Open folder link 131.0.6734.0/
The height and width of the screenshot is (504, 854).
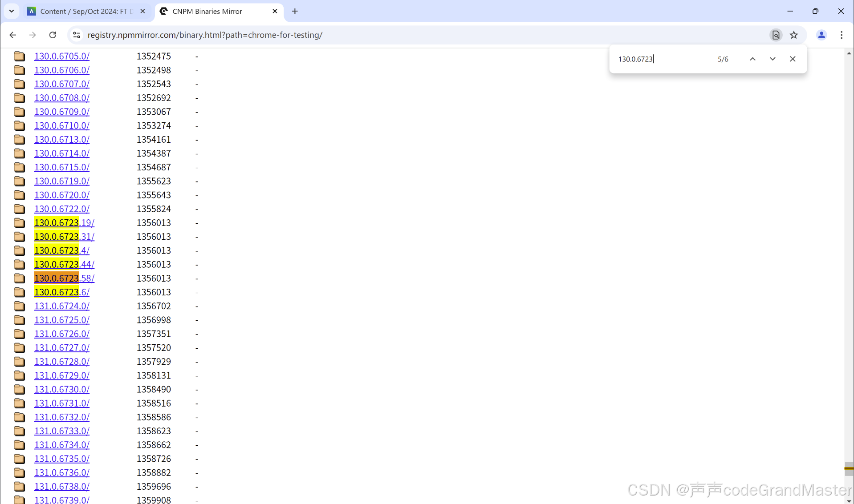(62, 445)
